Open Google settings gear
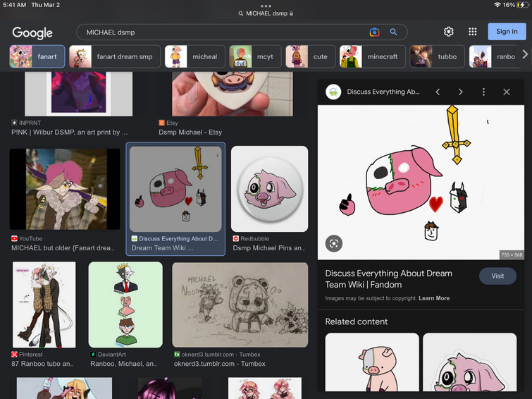Viewport: 532px width, 399px height. coord(449,32)
